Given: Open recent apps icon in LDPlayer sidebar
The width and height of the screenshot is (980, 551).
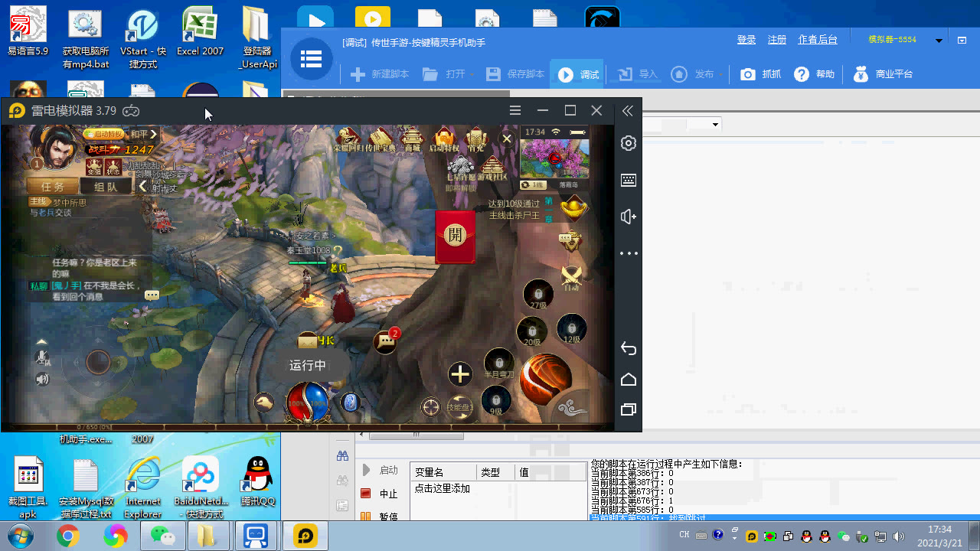Looking at the screenshot, I should [629, 409].
